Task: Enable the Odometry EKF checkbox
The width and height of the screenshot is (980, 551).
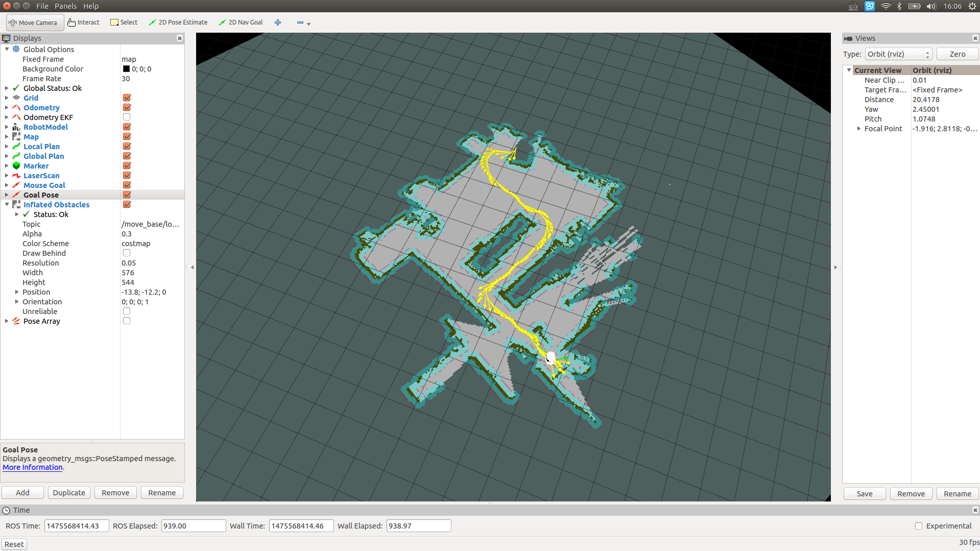Action: pyautogui.click(x=127, y=117)
